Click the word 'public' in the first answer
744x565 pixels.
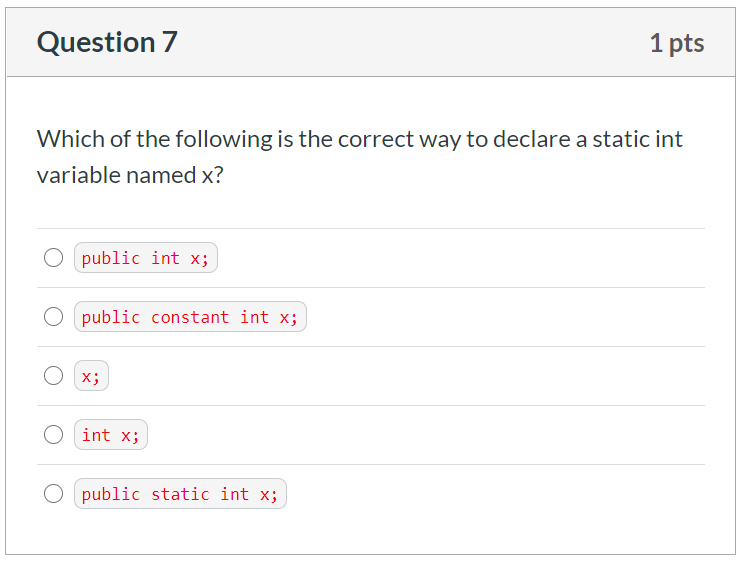[x=111, y=259]
